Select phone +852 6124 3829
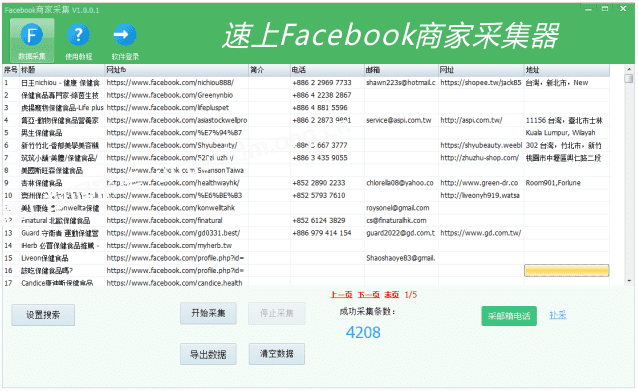This screenshot has width=638, height=391. pyautogui.click(x=327, y=221)
